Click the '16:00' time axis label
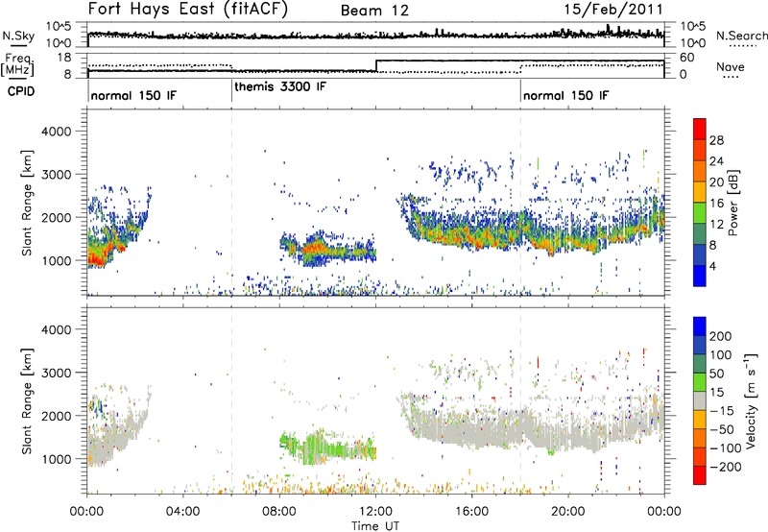768x532 pixels. pyautogui.click(x=471, y=512)
